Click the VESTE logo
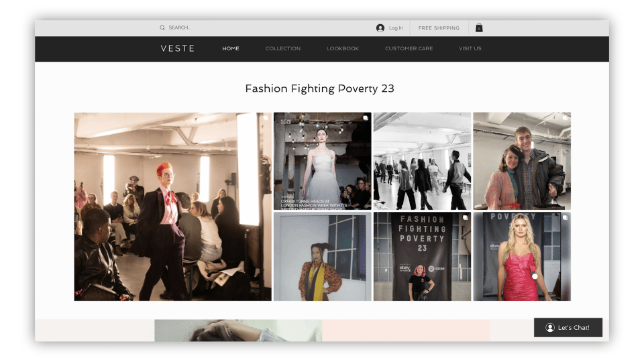 [x=178, y=49]
